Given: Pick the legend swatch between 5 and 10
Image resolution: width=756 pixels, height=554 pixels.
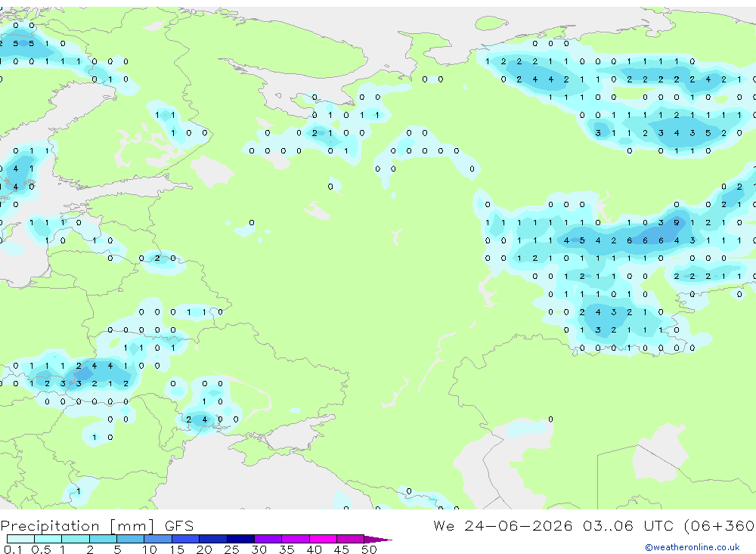Looking at the screenshot, I should [x=131, y=539].
